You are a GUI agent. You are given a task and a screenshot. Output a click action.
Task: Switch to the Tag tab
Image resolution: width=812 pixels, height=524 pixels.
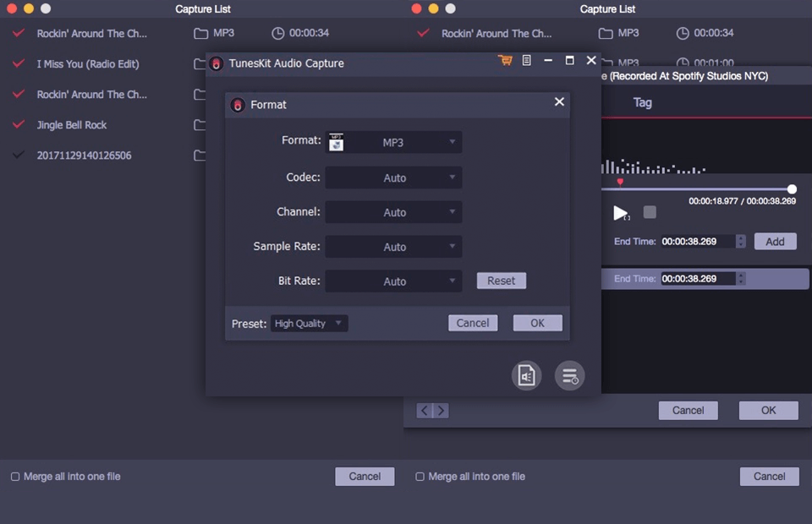click(x=643, y=102)
